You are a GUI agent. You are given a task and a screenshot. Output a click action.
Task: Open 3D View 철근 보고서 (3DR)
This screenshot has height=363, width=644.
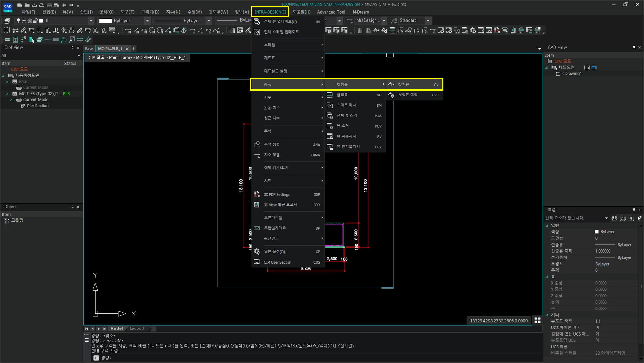(x=288, y=205)
